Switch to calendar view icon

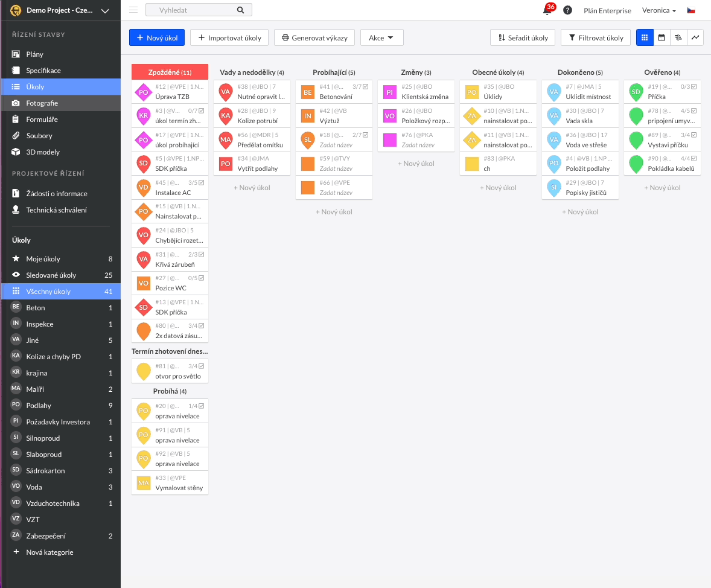coord(662,37)
